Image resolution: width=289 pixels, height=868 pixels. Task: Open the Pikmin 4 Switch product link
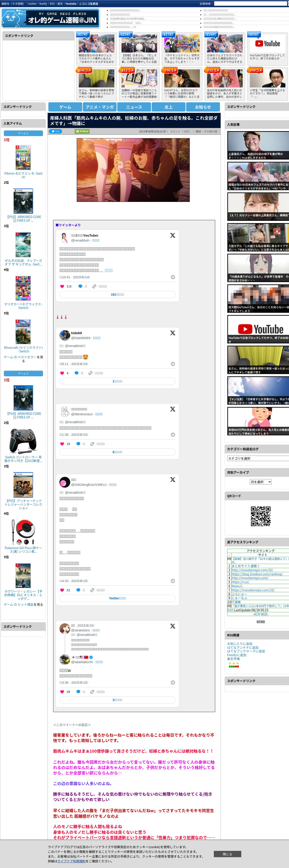coord(23,175)
